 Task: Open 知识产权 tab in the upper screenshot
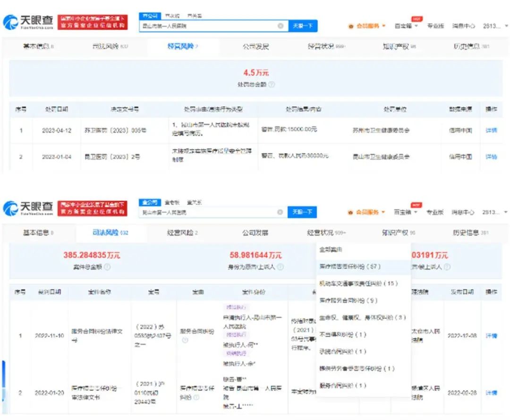click(x=399, y=46)
